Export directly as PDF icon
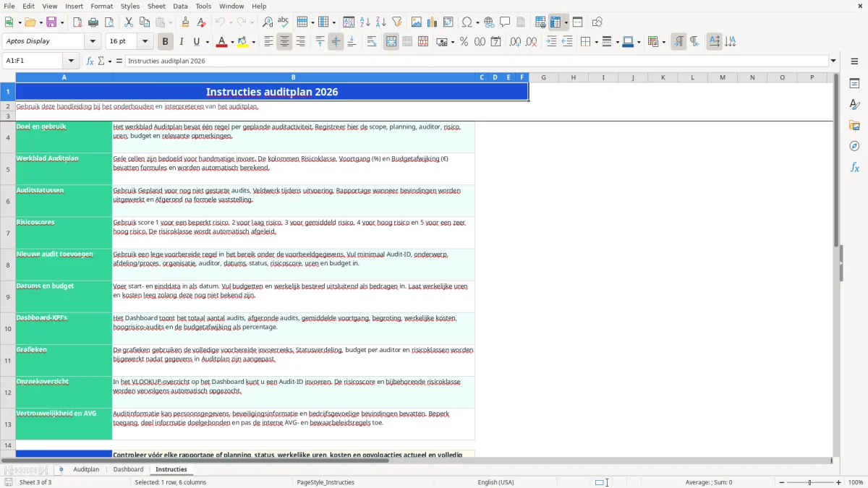The image size is (868, 488). pos(77,22)
